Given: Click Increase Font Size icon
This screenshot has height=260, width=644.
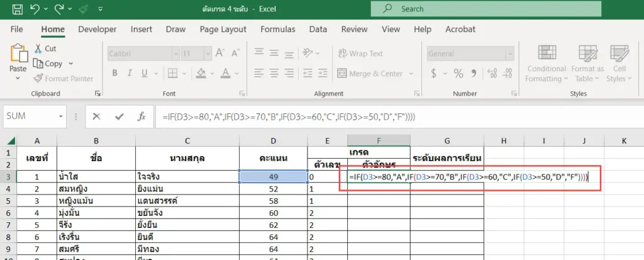Looking at the screenshot, I should (219, 53).
